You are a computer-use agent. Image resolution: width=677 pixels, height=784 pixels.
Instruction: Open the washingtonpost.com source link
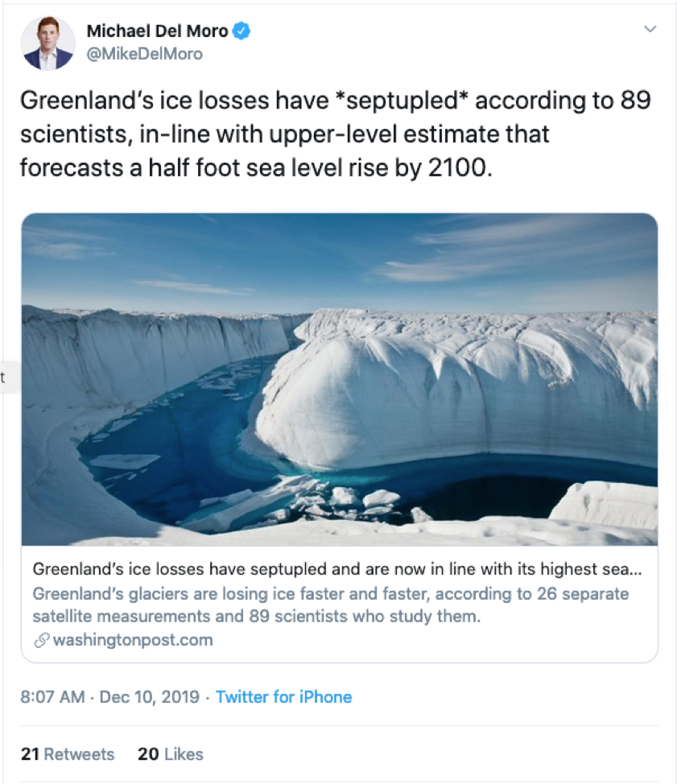[x=132, y=641]
